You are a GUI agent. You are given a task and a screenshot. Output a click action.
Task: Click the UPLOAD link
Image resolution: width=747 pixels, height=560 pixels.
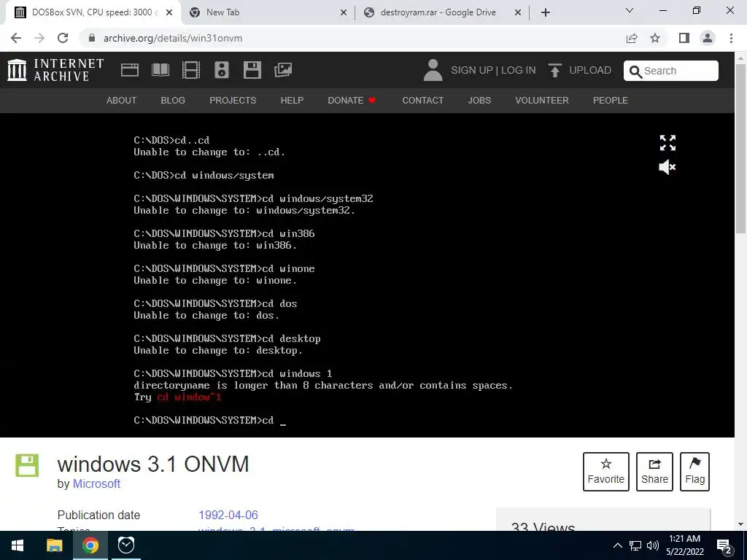pos(590,70)
